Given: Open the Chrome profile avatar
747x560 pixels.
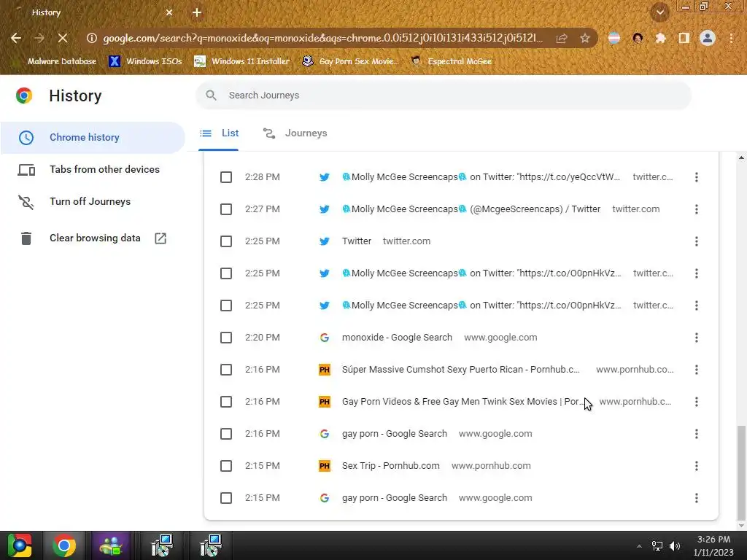Looking at the screenshot, I should point(708,38).
